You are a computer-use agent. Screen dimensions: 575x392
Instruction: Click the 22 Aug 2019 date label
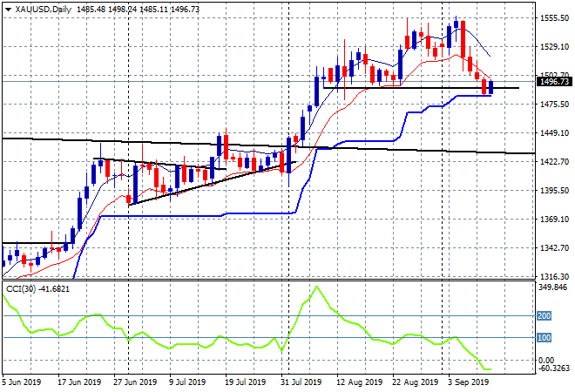click(x=416, y=382)
